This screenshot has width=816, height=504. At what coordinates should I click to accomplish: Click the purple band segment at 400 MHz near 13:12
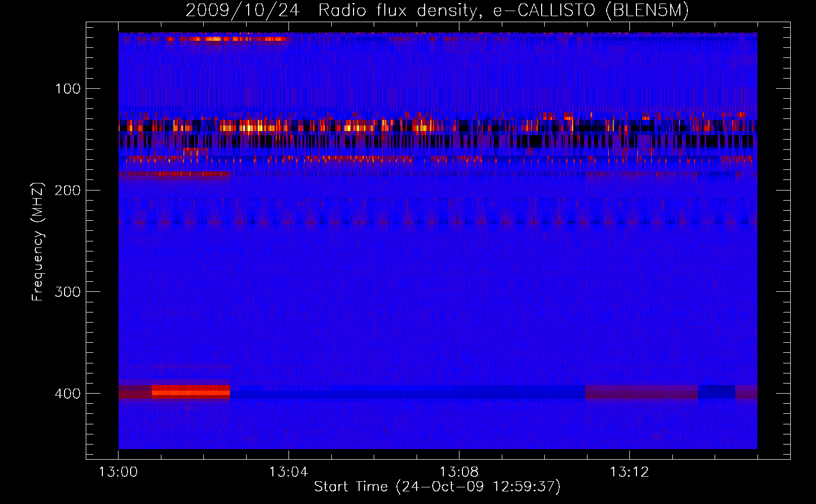click(x=642, y=392)
